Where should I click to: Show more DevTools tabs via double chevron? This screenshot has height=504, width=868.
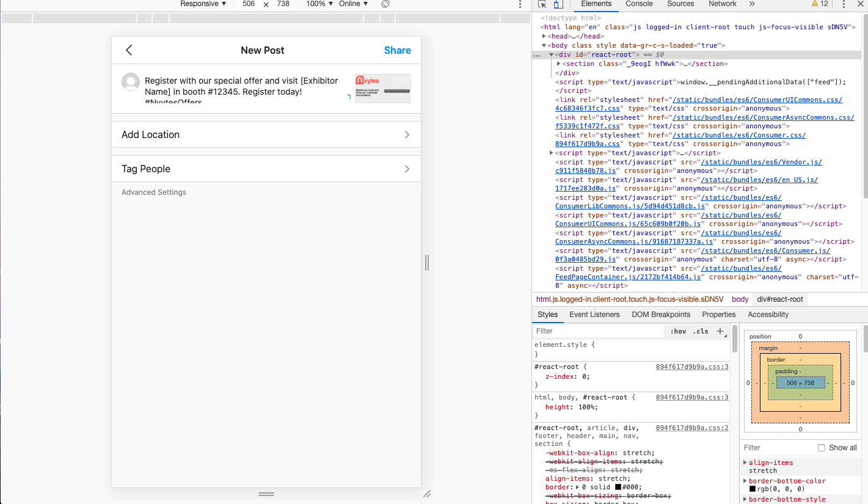752,4
